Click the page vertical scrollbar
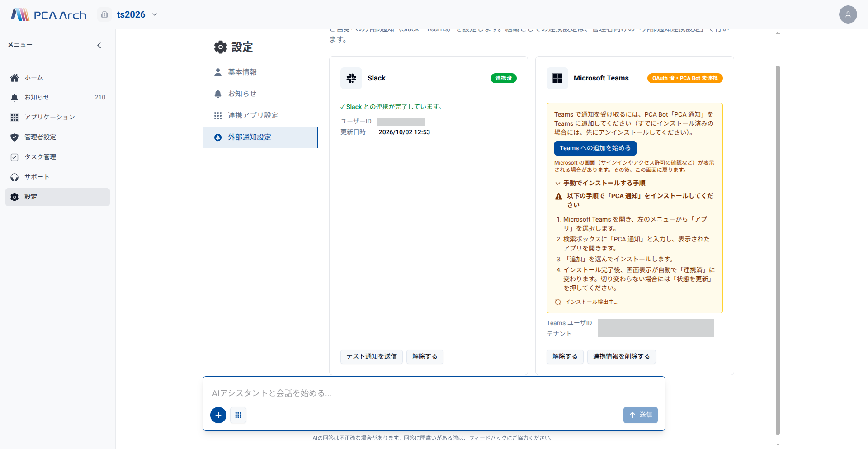 778,250
